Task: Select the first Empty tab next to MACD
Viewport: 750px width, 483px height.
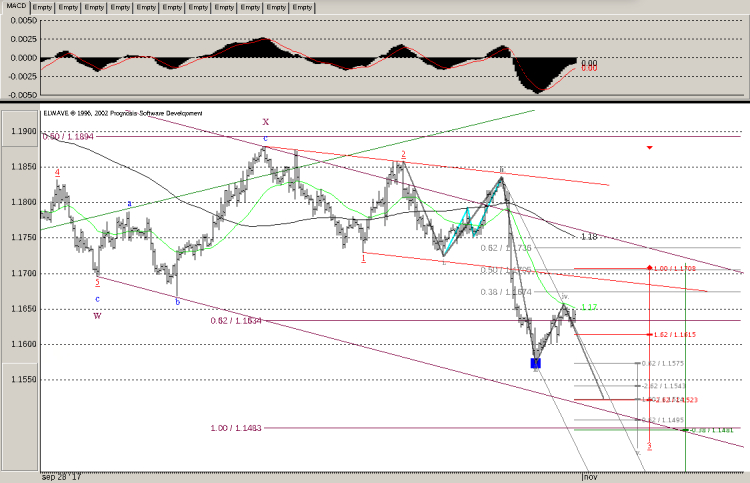Action: (41, 6)
